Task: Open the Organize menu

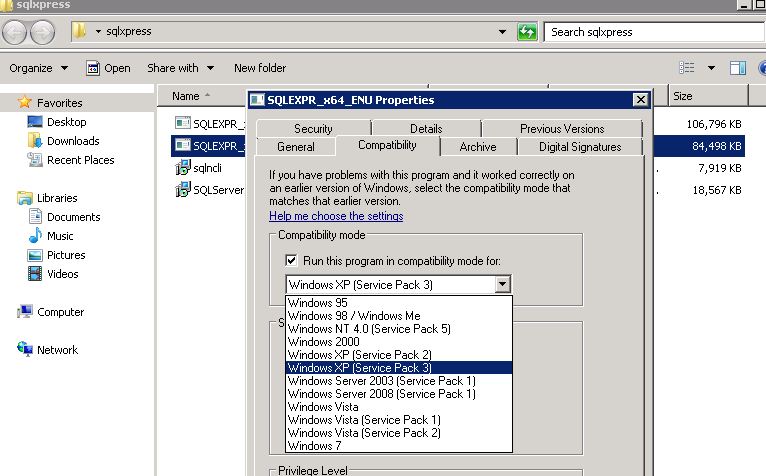Action: coord(38,68)
